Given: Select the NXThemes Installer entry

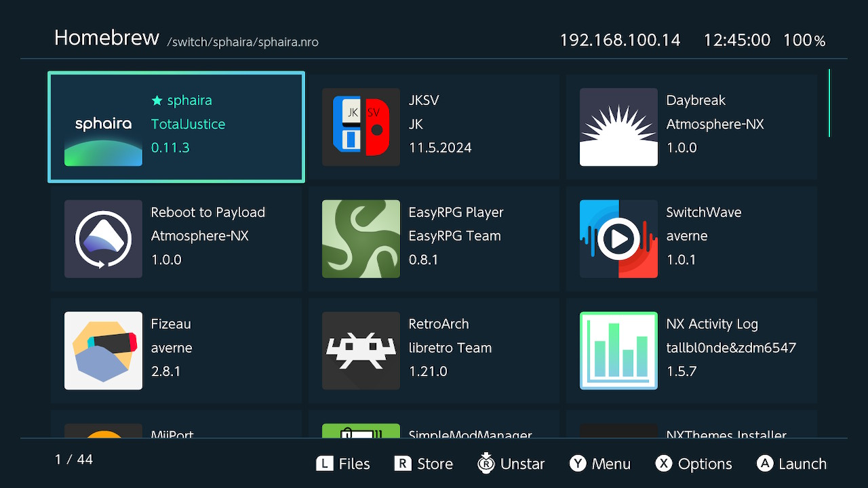Looking at the screenshot, I should pyautogui.click(x=692, y=426).
